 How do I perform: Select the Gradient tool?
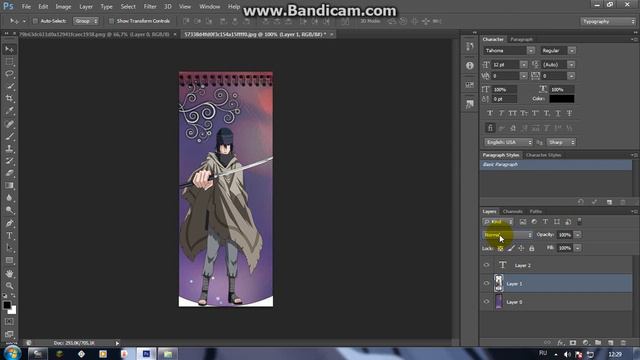pos(9,186)
